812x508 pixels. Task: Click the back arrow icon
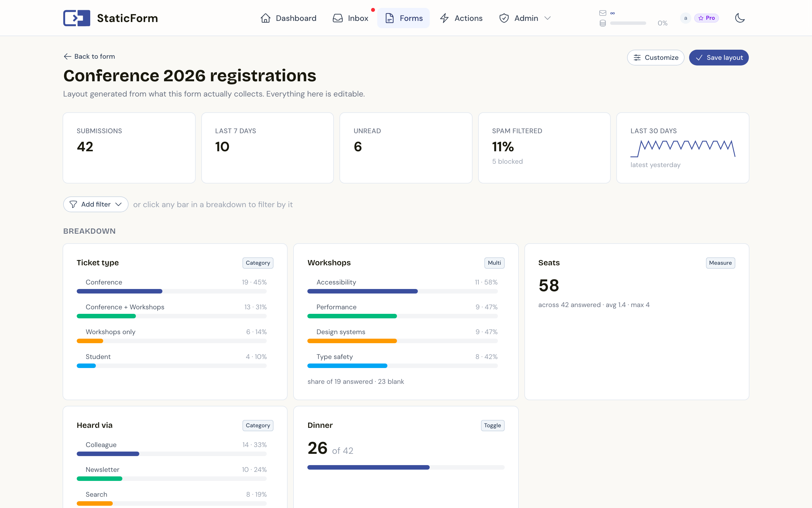pos(67,56)
